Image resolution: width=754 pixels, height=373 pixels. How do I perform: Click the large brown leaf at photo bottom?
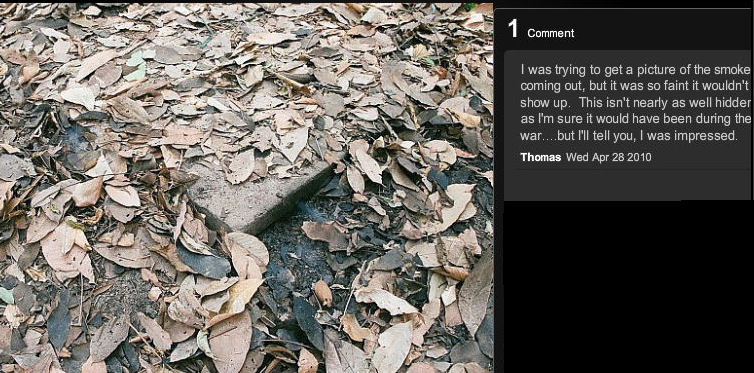click(230, 339)
